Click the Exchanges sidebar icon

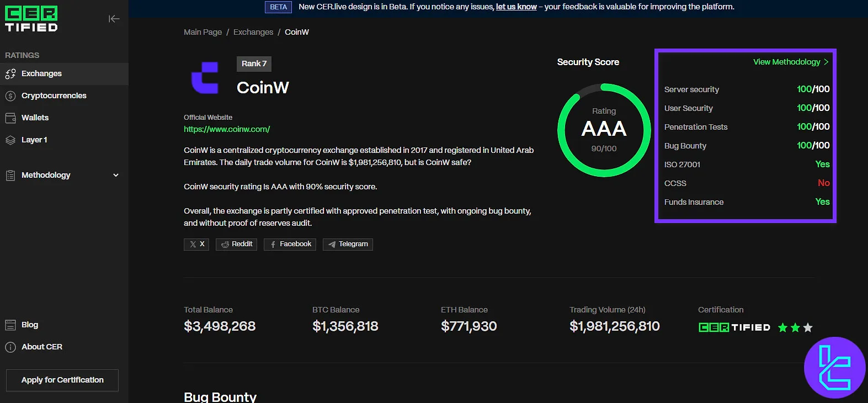coord(10,73)
